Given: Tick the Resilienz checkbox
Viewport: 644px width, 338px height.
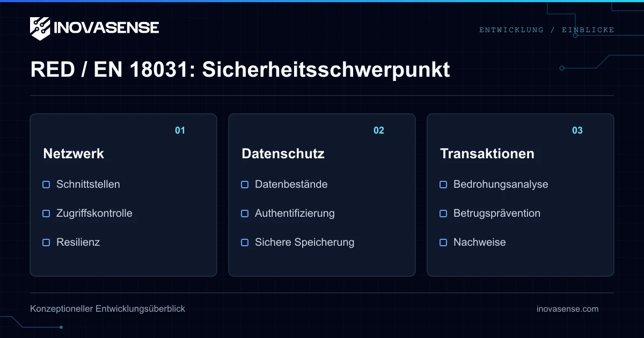Looking at the screenshot, I should 46,243.
